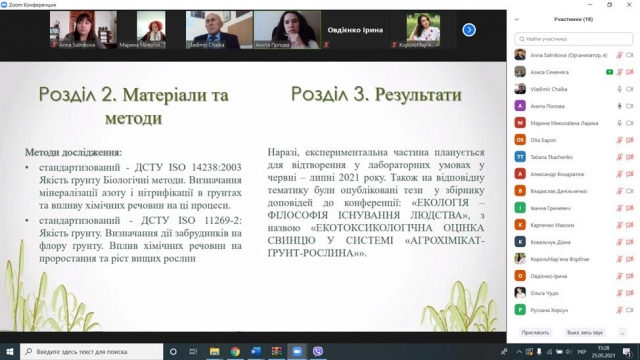Click the Пригласить button

click(535, 333)
